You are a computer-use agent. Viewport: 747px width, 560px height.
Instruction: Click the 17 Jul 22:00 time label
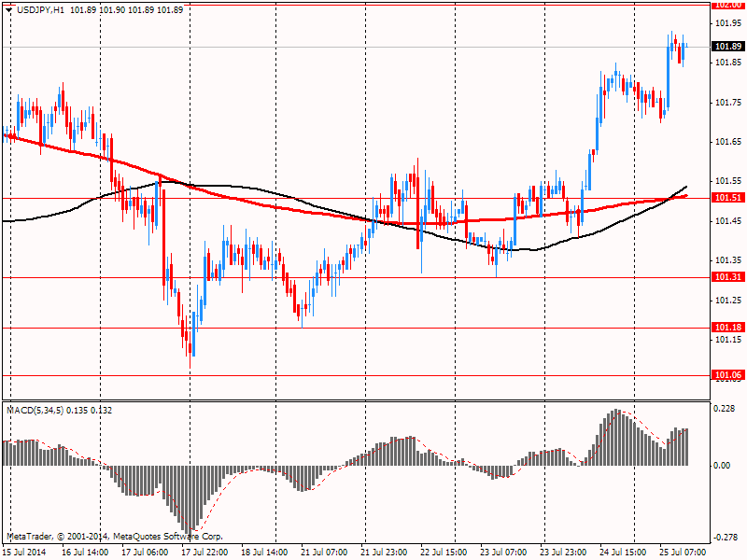pos(204,553)
